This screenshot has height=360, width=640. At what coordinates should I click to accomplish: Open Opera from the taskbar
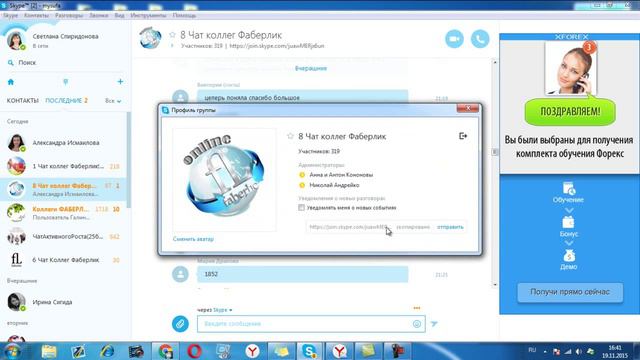[x=194, y=351]
